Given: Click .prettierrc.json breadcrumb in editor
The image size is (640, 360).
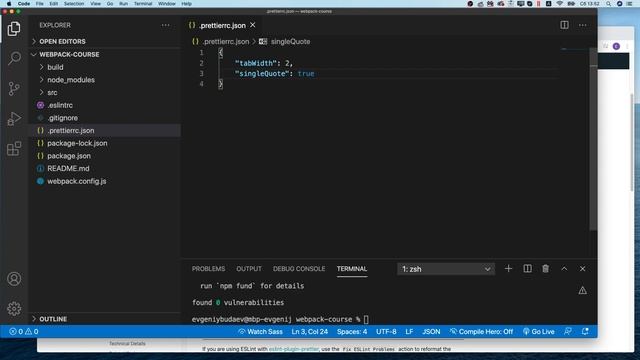Looking at the screenshot, I should (x=226, y=42).
